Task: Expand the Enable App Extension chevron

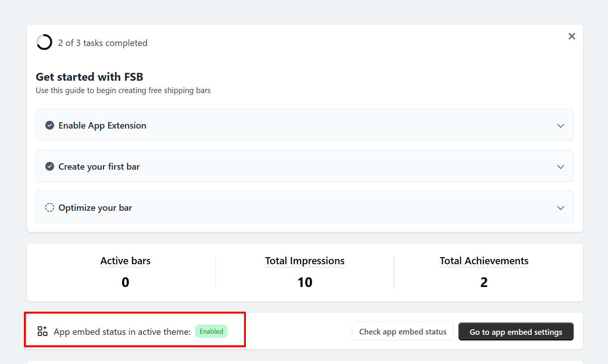Action: pos(561,126)
